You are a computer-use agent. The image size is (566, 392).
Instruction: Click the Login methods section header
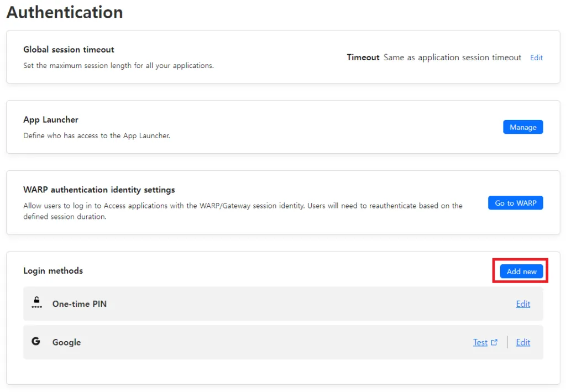click(53, 270)
